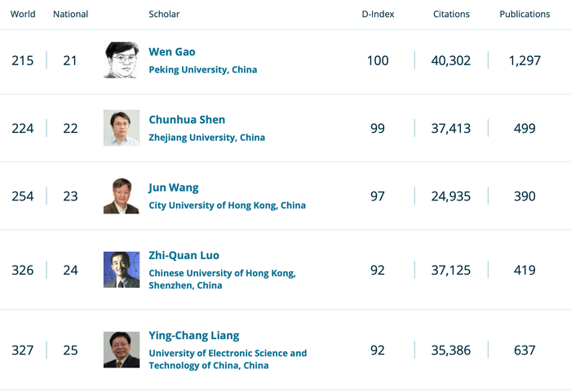571x392 pixels.
Task: Click the Zhejiang University, China affiliation
Action: (x=206, y=138)
